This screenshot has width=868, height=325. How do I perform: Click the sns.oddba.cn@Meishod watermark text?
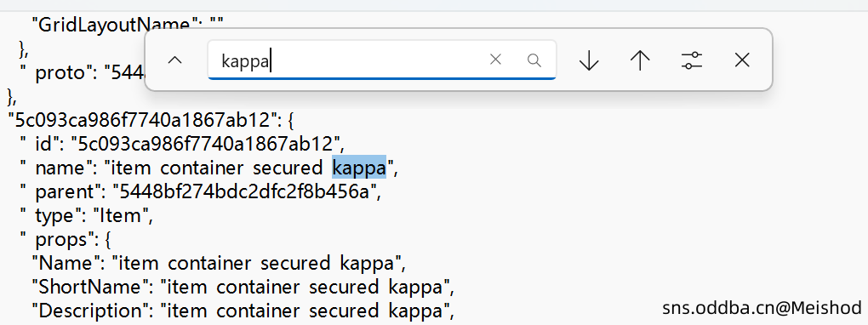[x=762, y=308]
